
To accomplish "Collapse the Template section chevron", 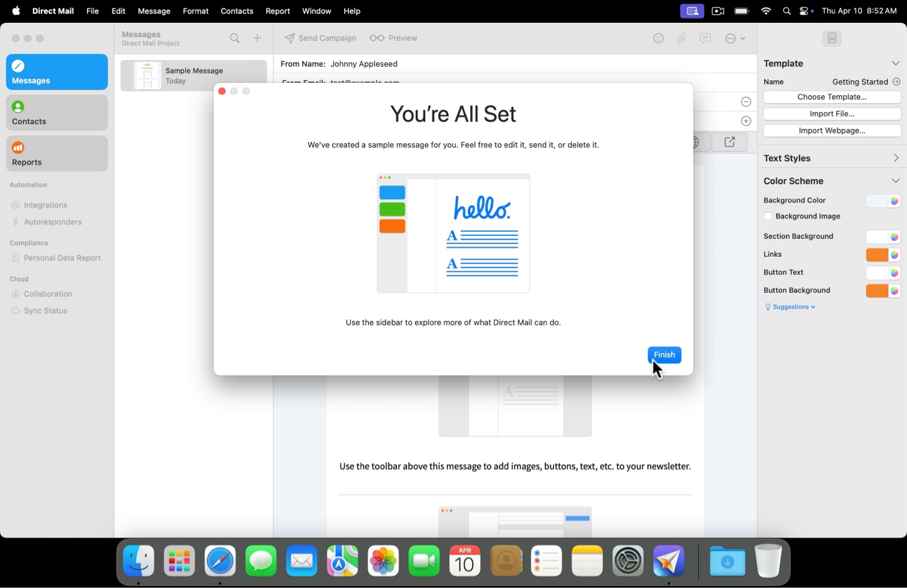I will tap(895, 64).
